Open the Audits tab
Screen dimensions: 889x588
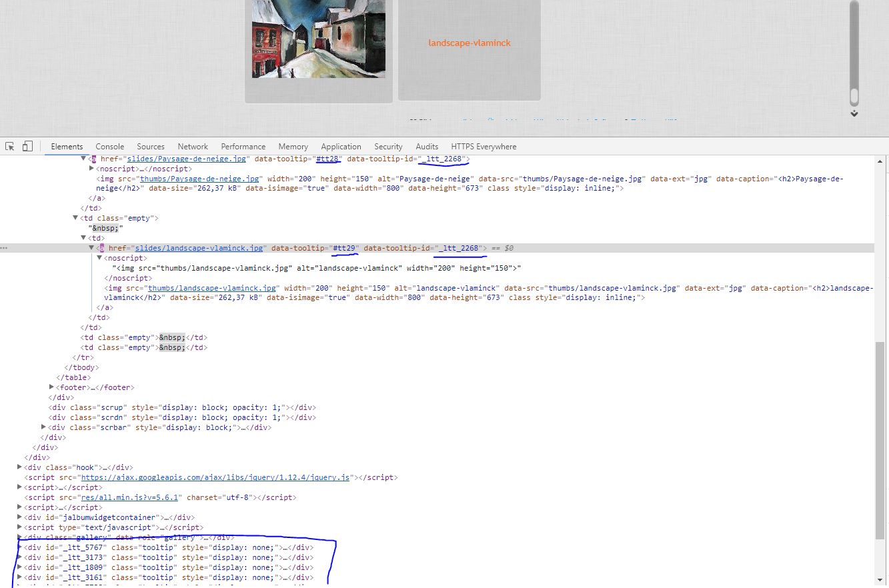pos(427,147)
